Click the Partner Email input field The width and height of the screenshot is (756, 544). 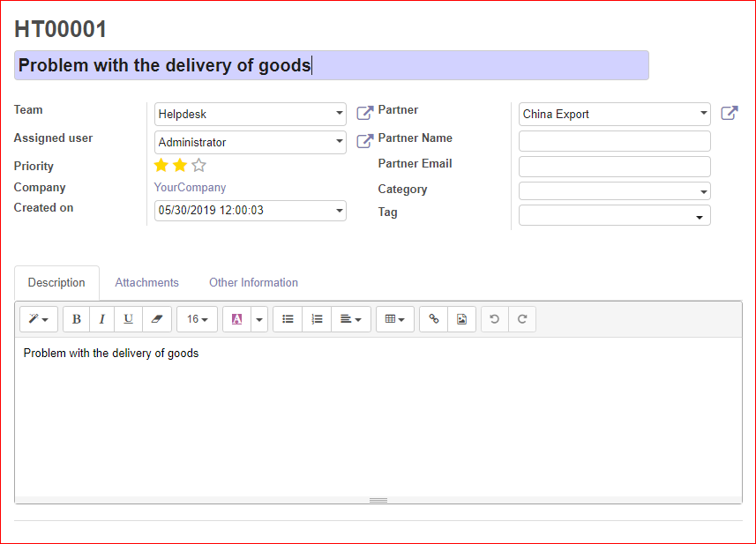pyautogui.click(x=615, y=167)
